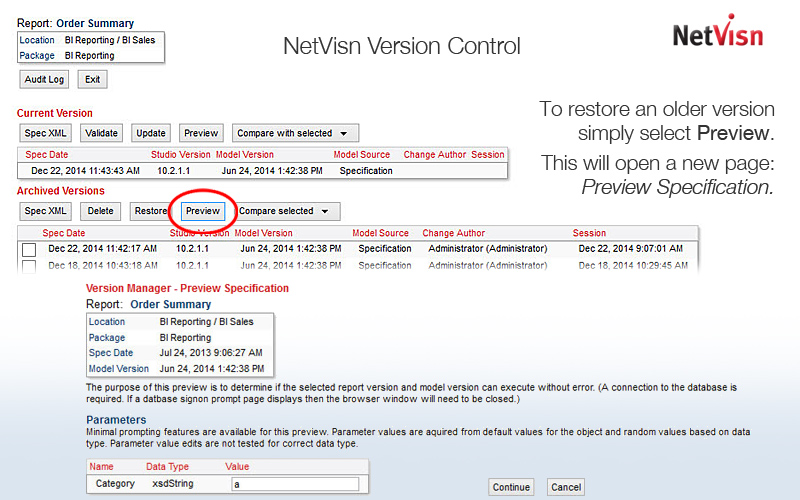Validate the current version
This screenshot has height=500, width=800.
click(101, 133)
